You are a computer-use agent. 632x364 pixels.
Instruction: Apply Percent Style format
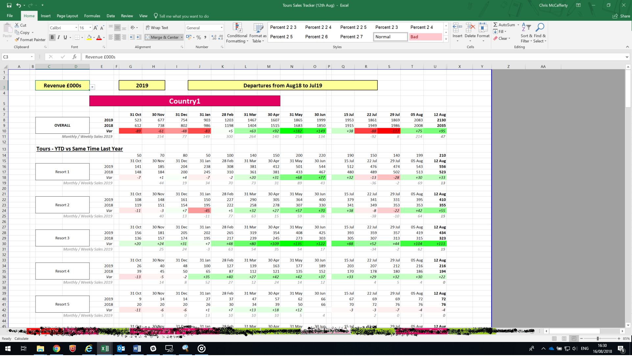point(199,37)
